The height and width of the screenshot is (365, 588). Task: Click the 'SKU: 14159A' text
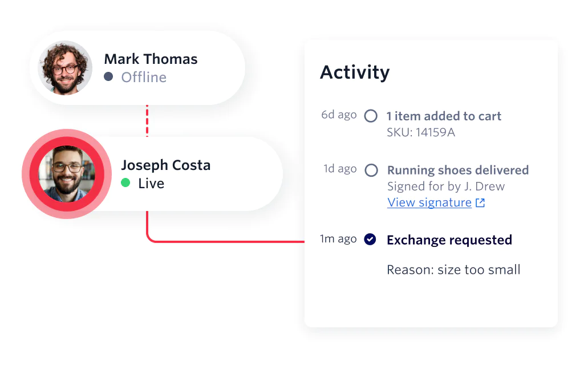coord(421,132)
